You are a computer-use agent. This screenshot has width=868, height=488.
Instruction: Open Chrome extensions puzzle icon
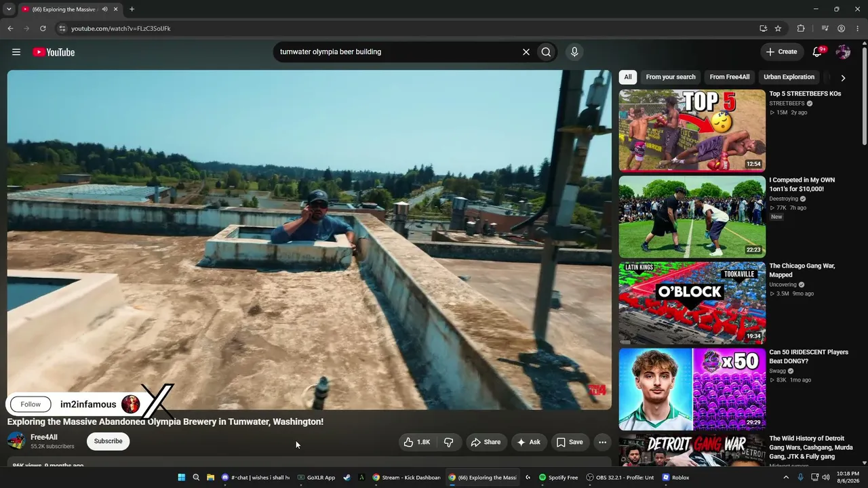tap(801, 28)
